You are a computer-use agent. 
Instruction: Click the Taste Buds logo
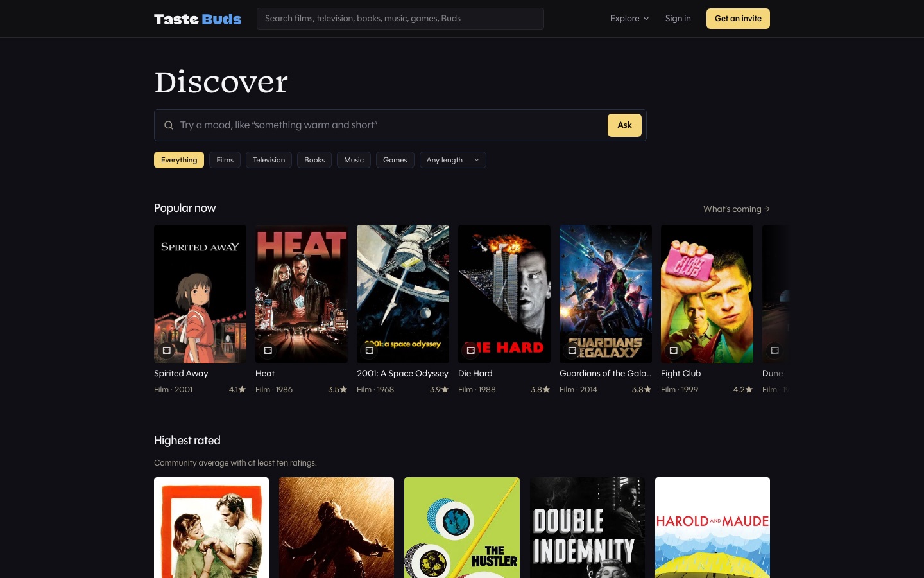click(198, 19)
